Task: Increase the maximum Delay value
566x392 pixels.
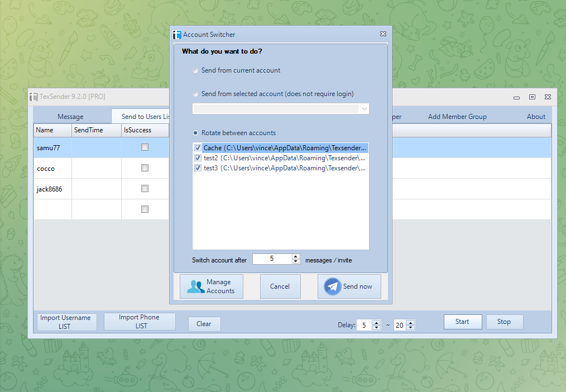Action: (x=410, y=323)
